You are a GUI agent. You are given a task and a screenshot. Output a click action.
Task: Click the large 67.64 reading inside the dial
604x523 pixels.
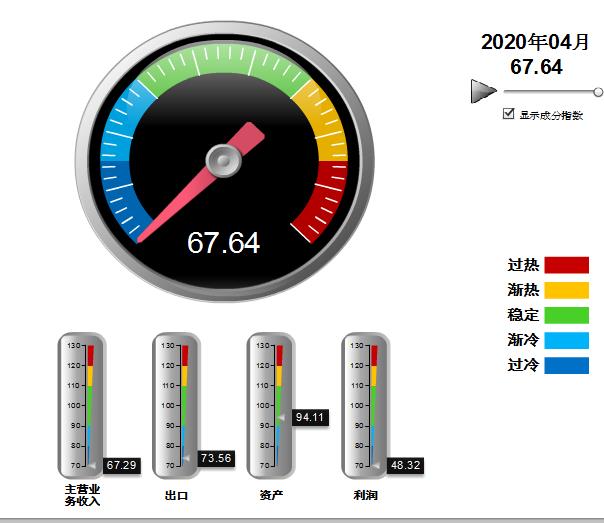pyautogui.click(x=224, y=243)
